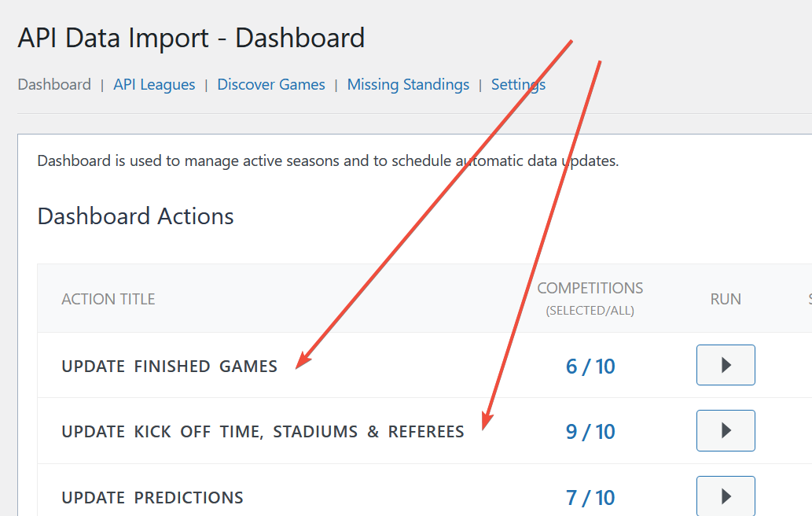Image resolution: width=812 pixels, height=516 pixels.
Task: Select the Dashboard tab
Action: (54, 84)
